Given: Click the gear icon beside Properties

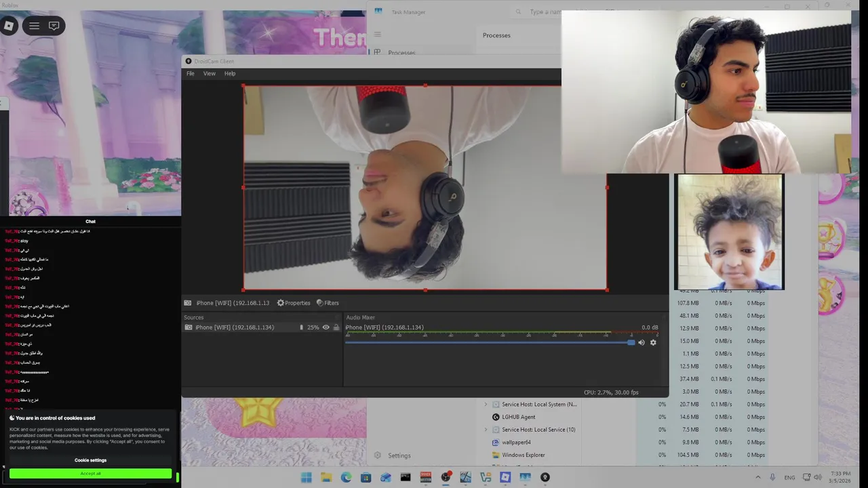Looking at the screenshot, I should pos(281,303).
